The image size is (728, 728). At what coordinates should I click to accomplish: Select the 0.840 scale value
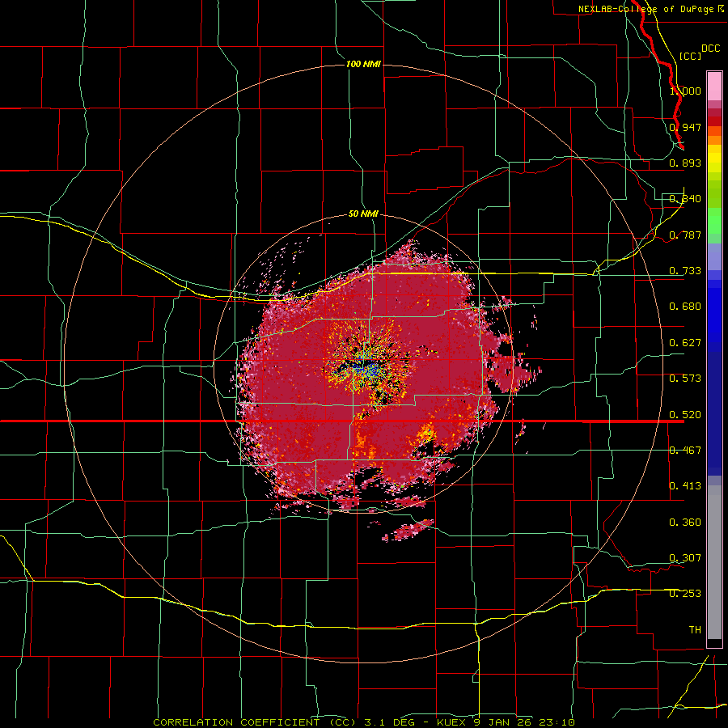pos(685,199)
